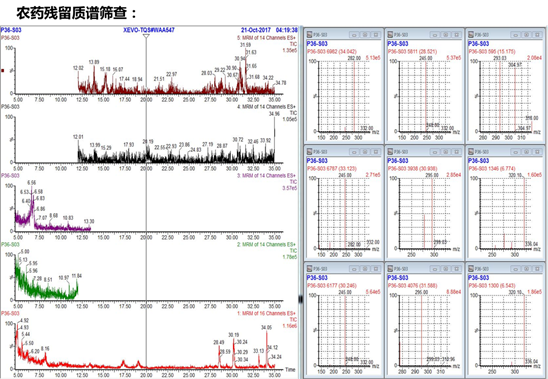Click the spectrum window icon for scan 3938 (30.938)

[x=390, y=152]
